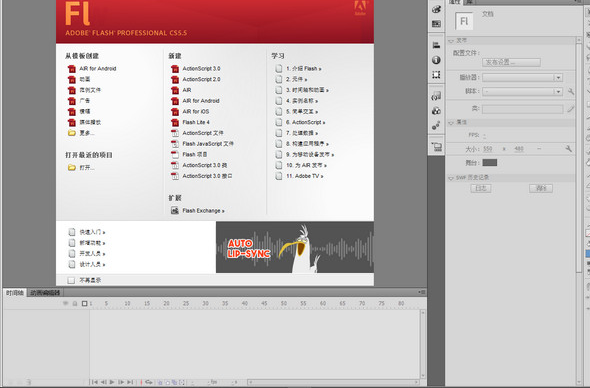Click the FPS value in Properties

pyautogui.click(x=485, y=135)
